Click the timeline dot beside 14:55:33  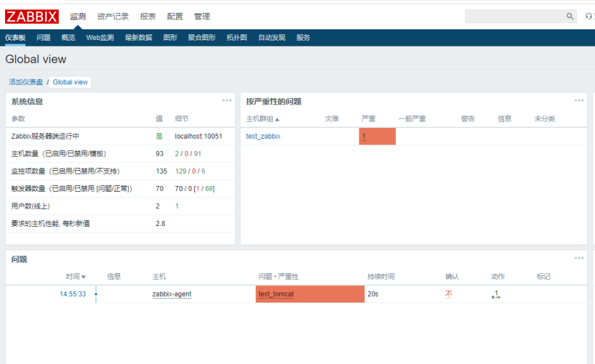(x=96, y=294)
